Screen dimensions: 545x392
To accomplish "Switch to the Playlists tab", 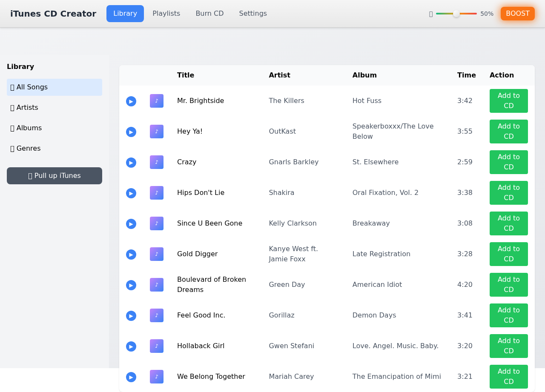I will 166,13.
